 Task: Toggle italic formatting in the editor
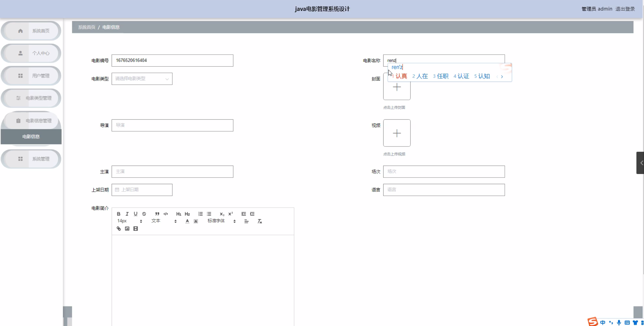click(x=127, y=214)
